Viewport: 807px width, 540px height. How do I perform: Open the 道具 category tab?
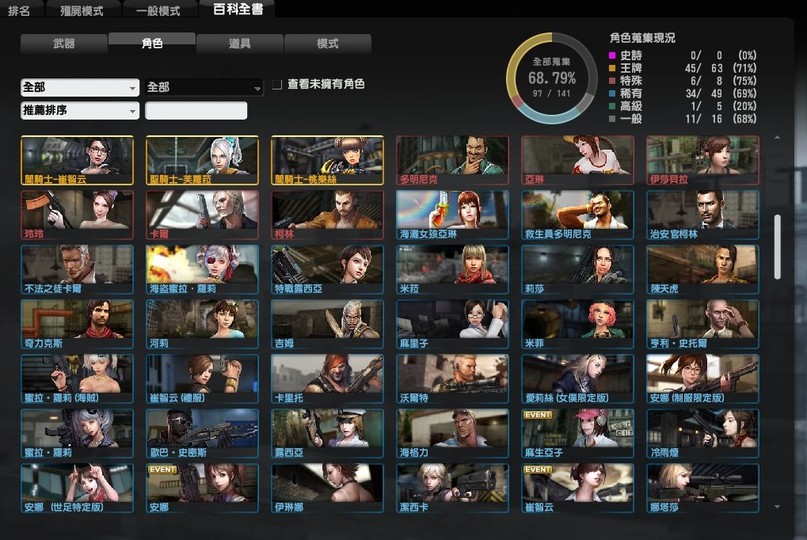[240, 44]
